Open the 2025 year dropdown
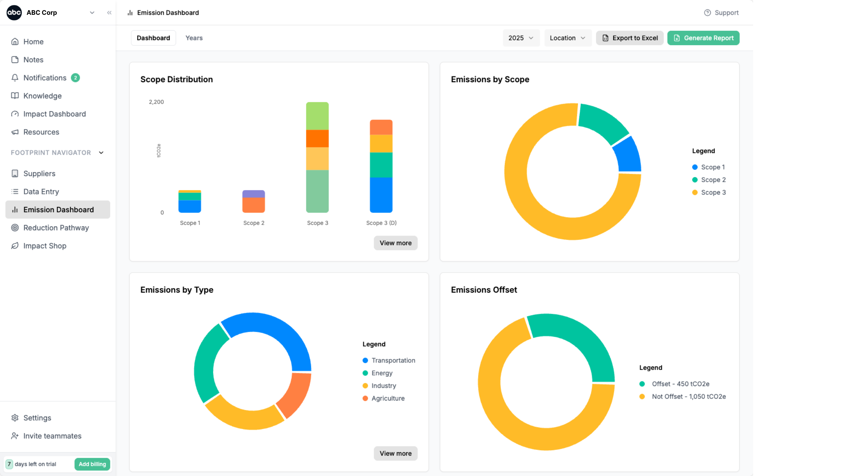The width and height of the screenshot is (868, 476). [x=521, y=38]
